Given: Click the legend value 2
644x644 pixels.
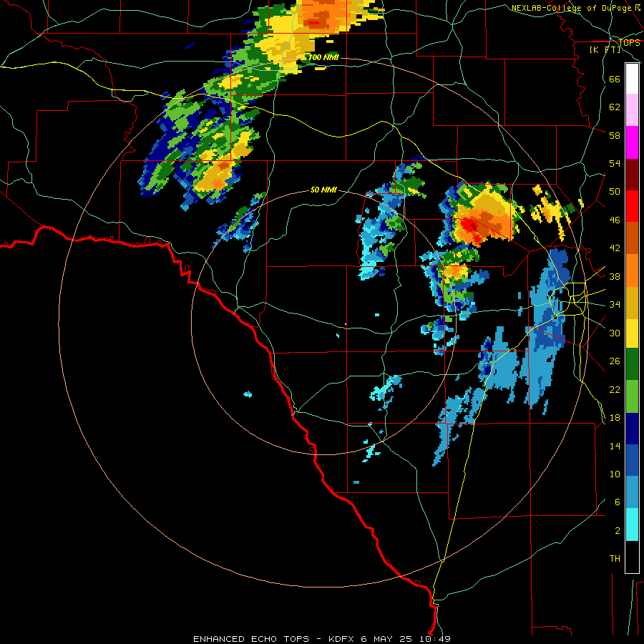Looking at the screenshot, I should (618, 530).
